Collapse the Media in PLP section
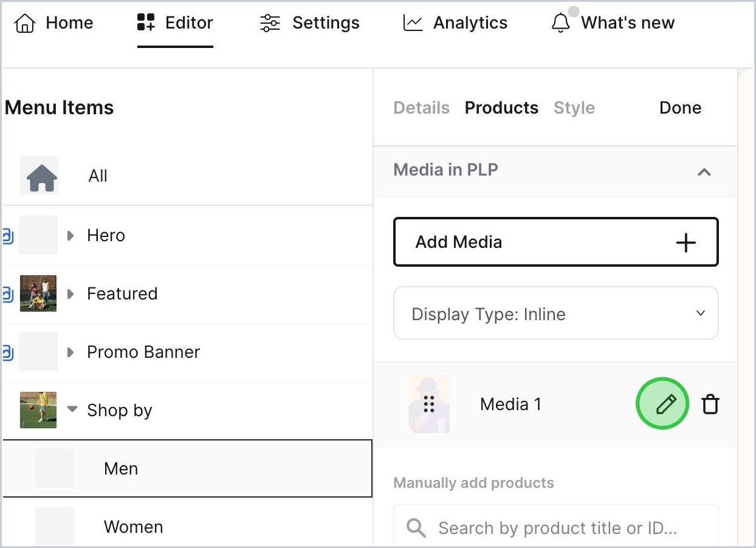The width and height of the screenshot is (756, 548). coord(704,172)
